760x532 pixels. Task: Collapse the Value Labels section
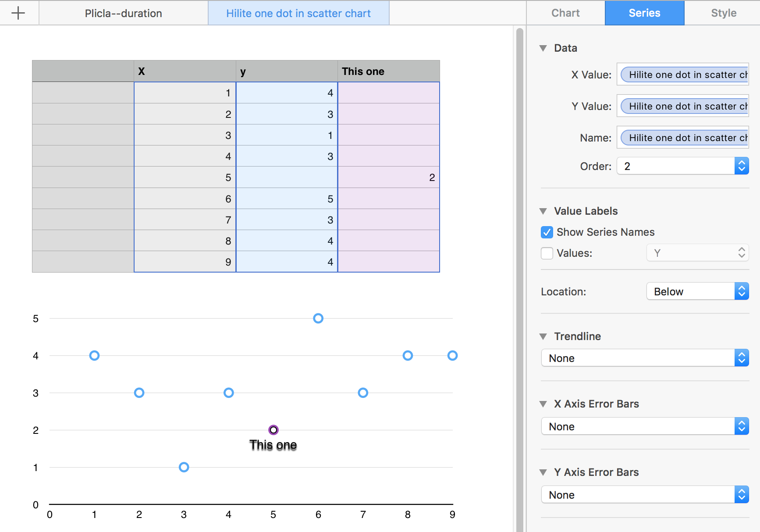pyautogui.click(x=543, y=211)
